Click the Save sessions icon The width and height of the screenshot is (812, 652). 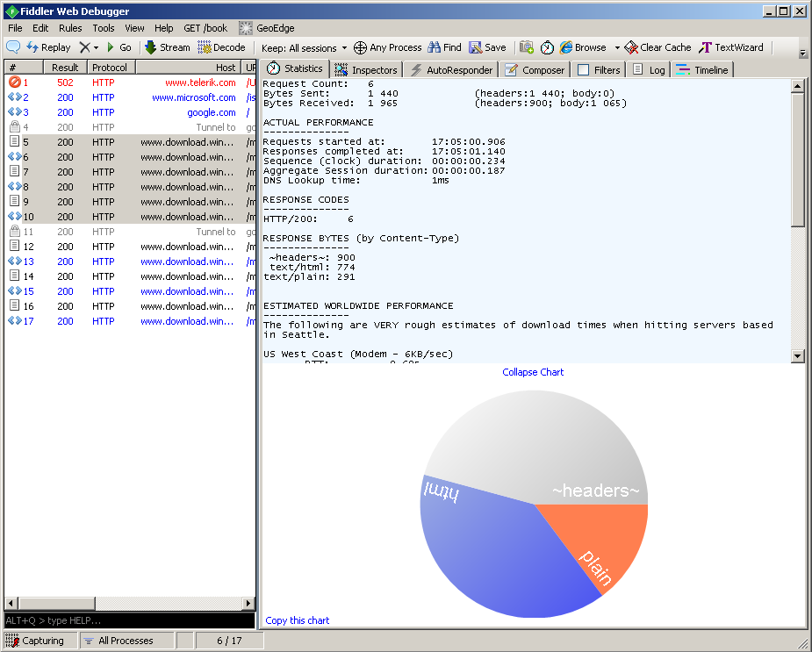click(x=475, y=47)
